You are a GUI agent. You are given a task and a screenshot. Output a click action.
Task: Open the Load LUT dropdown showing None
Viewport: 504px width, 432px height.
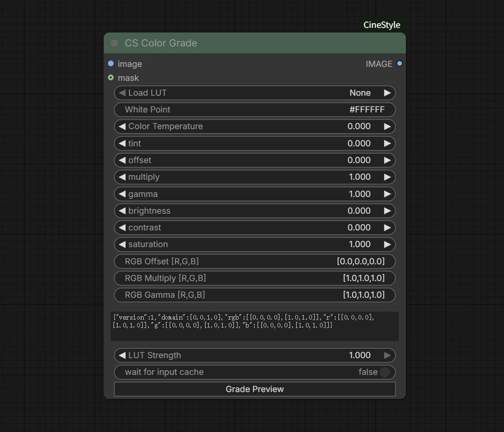(x=255, y=93)
